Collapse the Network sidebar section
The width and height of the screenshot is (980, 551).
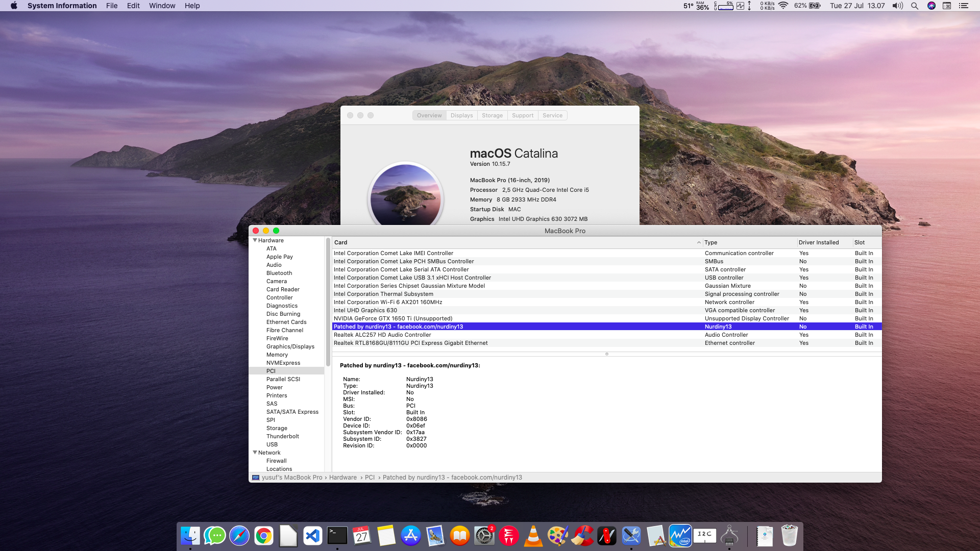(255, 453)
